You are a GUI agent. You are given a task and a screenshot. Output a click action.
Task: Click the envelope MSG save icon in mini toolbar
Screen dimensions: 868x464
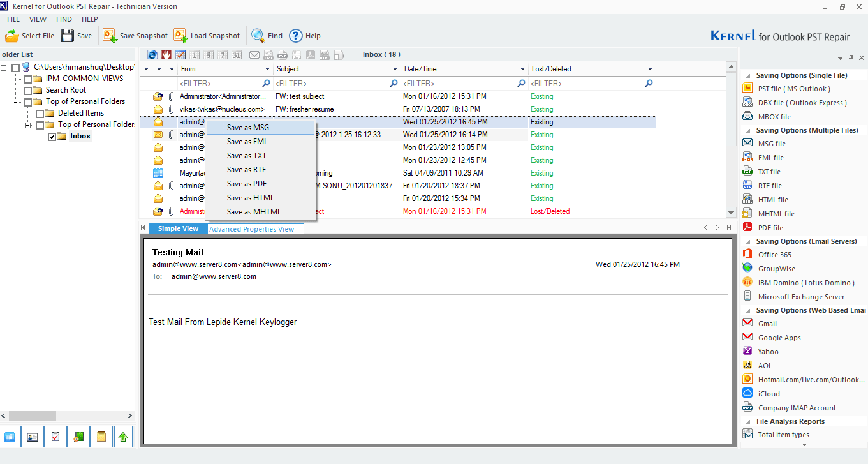point(254,55)
